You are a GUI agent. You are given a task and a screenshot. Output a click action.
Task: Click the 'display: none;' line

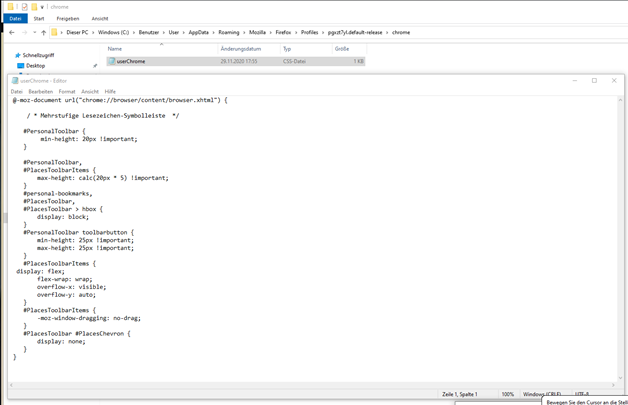[x=61, y=341]
